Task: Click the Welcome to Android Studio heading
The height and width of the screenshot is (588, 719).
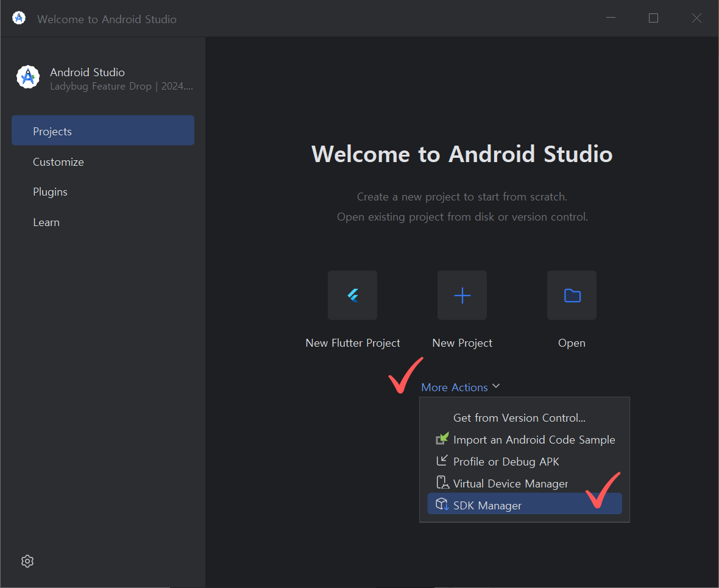Action: [462, 154]
